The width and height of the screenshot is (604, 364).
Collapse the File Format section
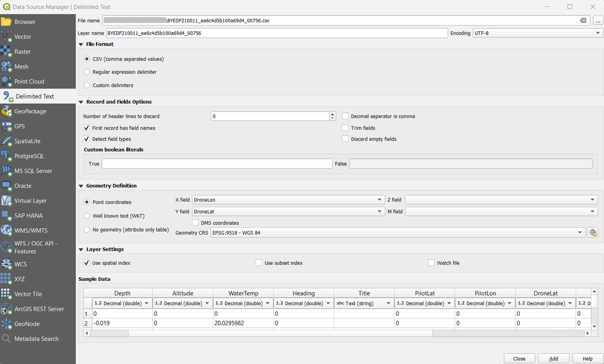tap(81, 44)
